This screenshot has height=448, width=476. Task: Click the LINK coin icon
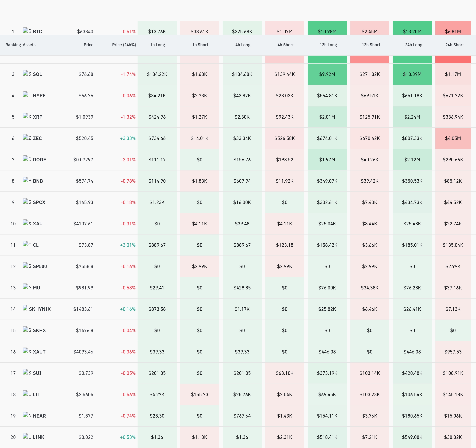point(27,436)
